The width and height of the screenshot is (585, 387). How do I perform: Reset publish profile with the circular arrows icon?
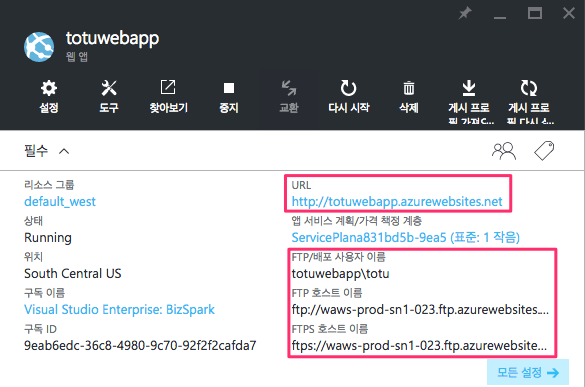point(529,88)
